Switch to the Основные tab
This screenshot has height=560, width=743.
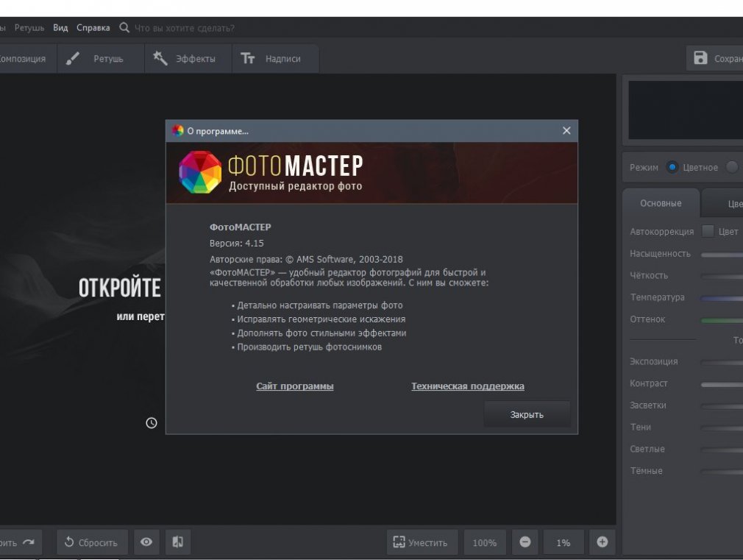pyautogui.click(x=661, y=203)
